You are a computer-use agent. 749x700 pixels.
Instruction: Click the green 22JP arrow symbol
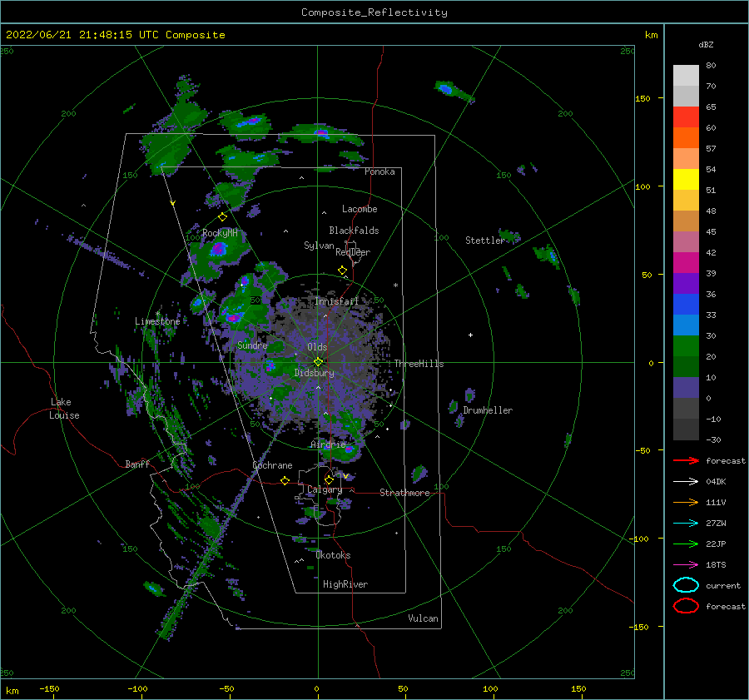click(686, 544)
